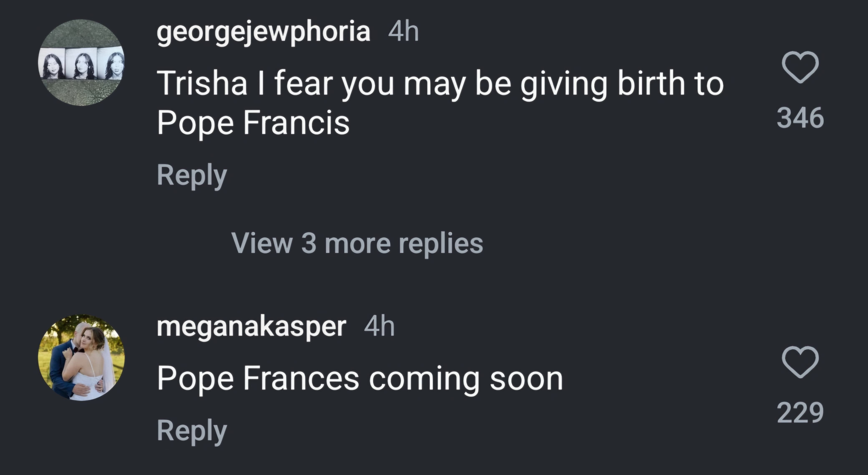Image resolution: width=868 pixels, height=475 pixels.
Task: Click the 346 likes count
Action: 800,118
